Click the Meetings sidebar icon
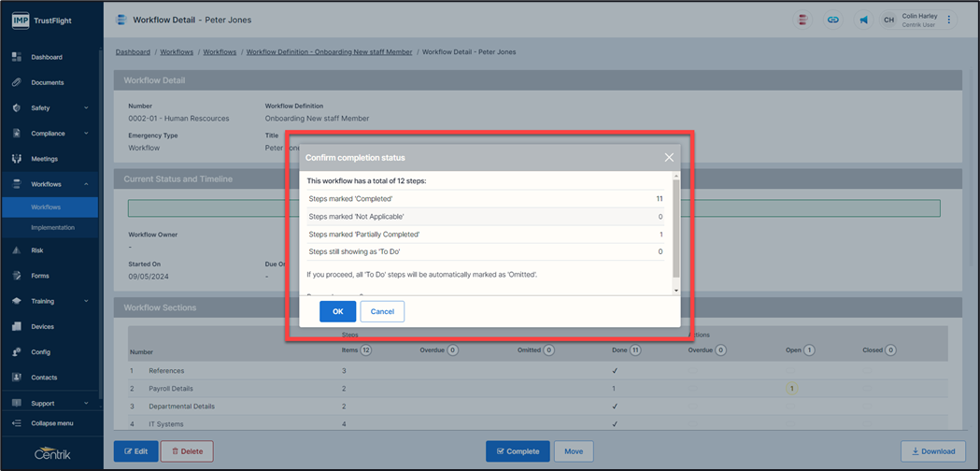The image size is (980, 471). (17, 159)
